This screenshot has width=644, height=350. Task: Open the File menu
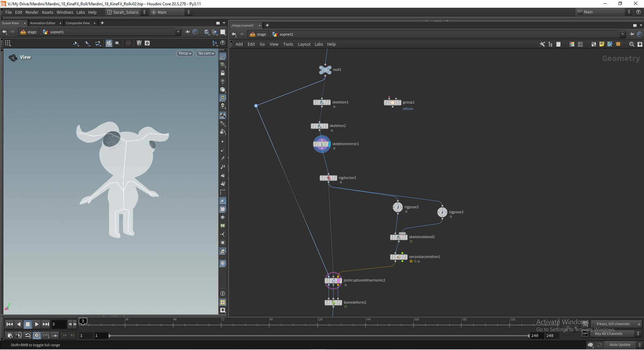8,12
